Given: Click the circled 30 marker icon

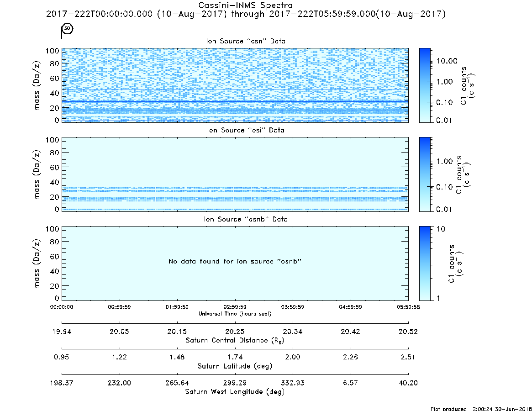Looking at the screenshot, I should tap(68, 28).
